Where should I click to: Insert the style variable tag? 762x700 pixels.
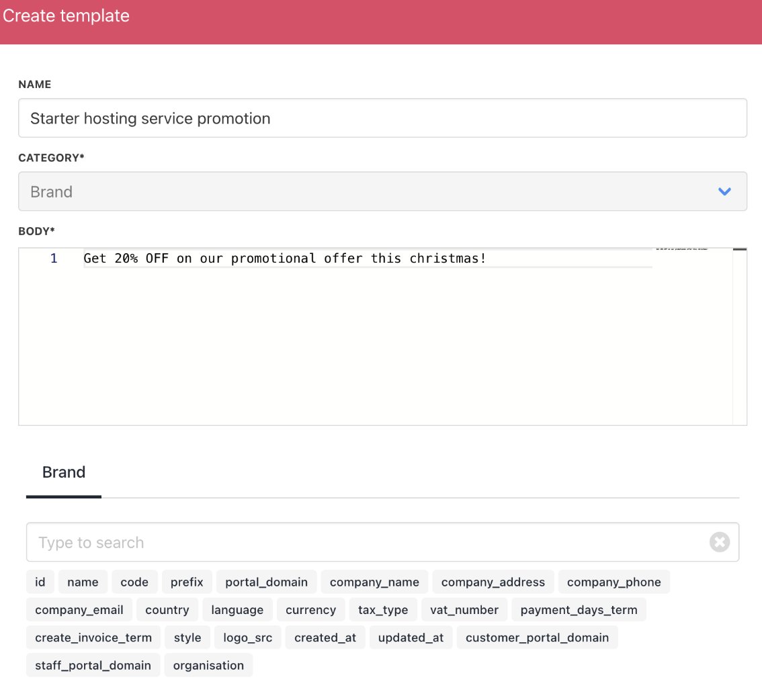point(187,638)
